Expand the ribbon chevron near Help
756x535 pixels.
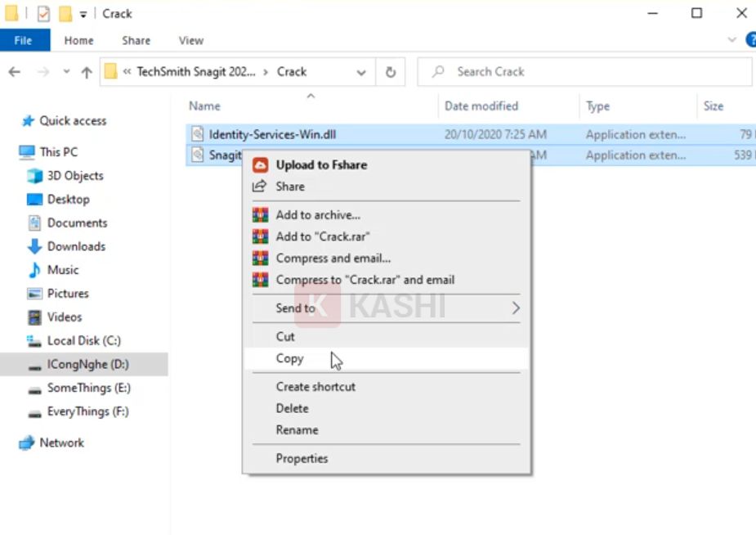click(732, 39)
